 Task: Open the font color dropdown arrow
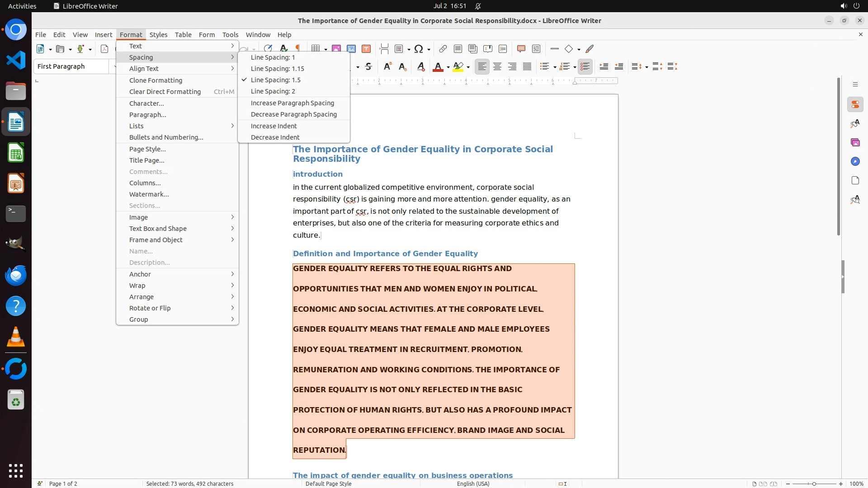[448, 67]
